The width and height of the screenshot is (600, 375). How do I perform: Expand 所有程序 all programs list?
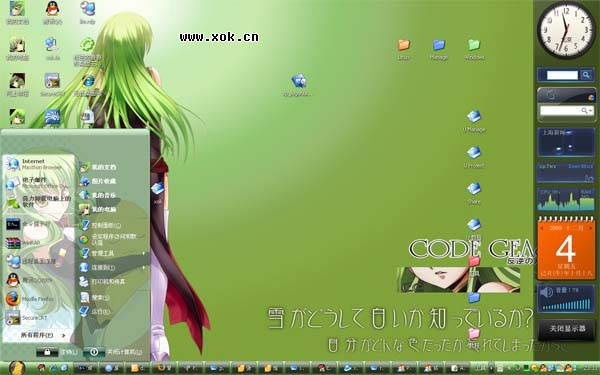click(42, 336)
